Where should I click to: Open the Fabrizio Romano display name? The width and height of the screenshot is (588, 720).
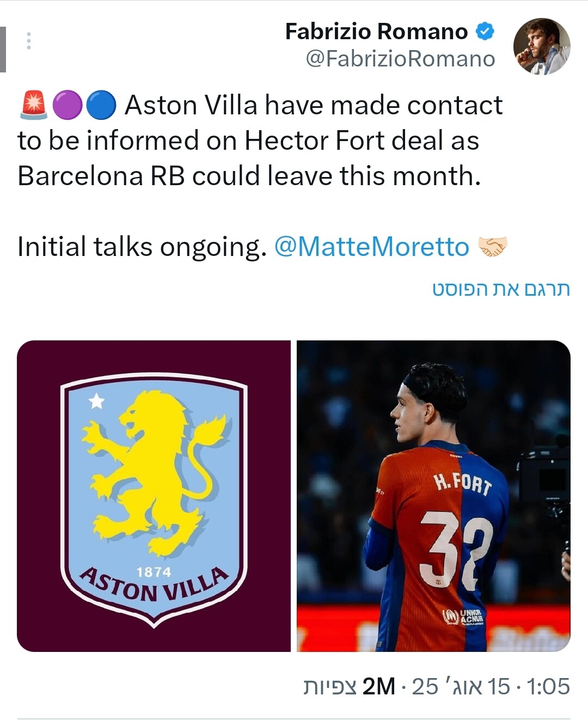376,32
